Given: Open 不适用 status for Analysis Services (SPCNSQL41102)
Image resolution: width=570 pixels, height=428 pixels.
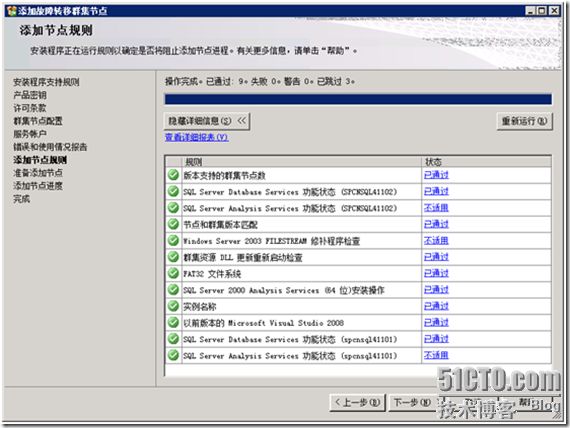Looking at the screenshot, I should coord(436,208).
